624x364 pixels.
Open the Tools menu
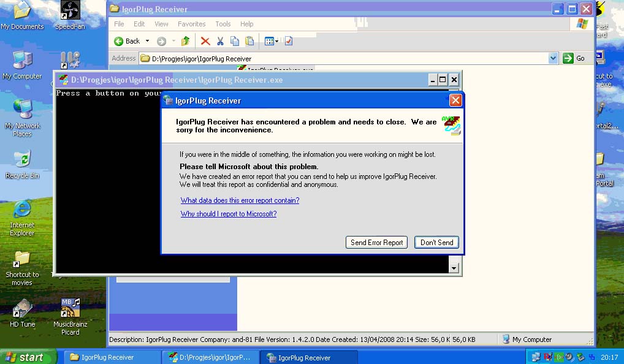pyautogui.click(x=223, y=24)
